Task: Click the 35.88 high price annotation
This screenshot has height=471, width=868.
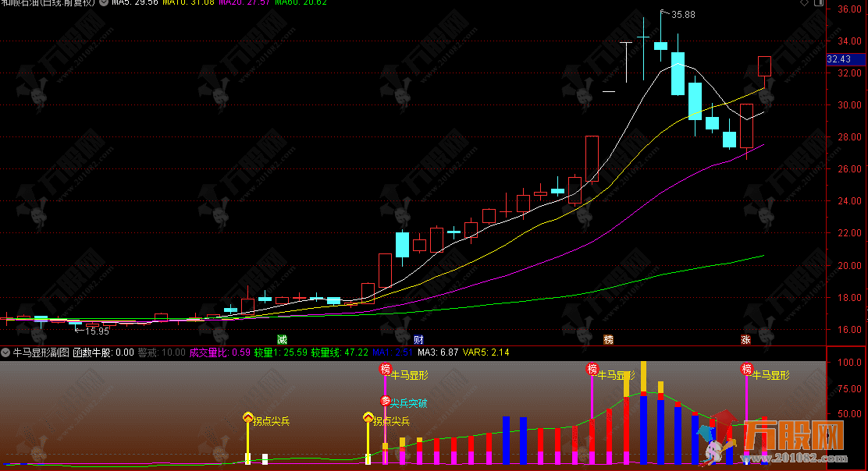Action: pyautogui.click(x=682, y=15)
